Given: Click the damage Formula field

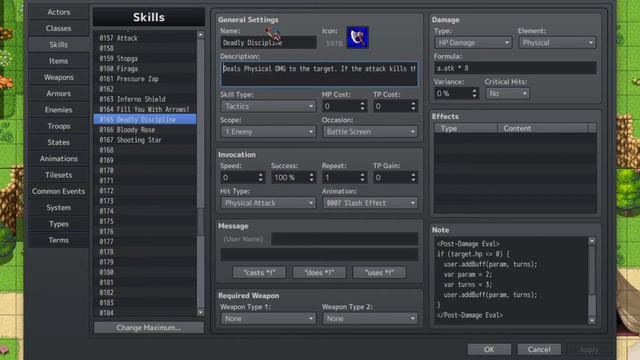Looking at the screenshot, I should point(515,68).
